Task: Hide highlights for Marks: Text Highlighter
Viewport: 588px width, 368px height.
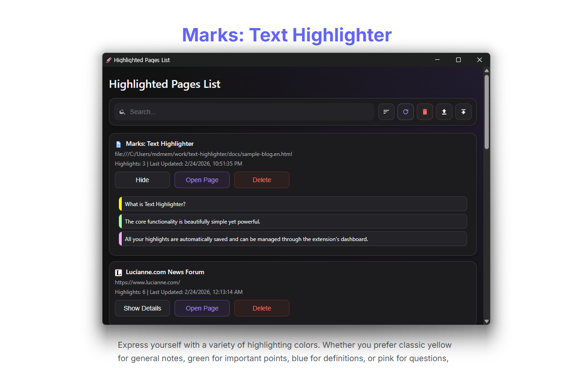Action: coord(142,180)
